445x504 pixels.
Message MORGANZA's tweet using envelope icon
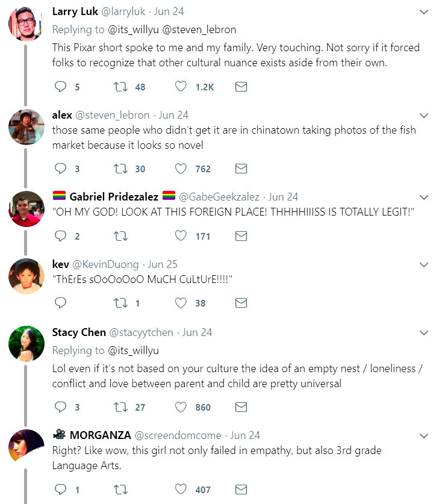point(241,490)
